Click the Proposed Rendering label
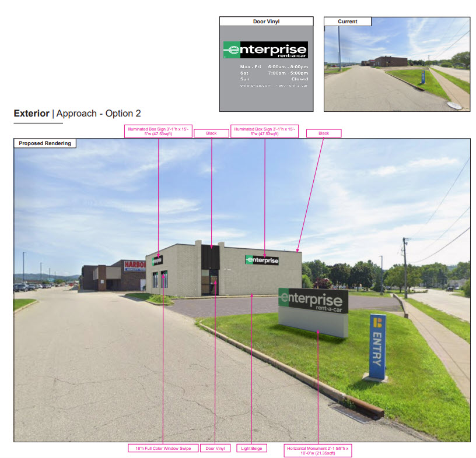The width and height of the screenshot is (476, 458). (45, 143)
